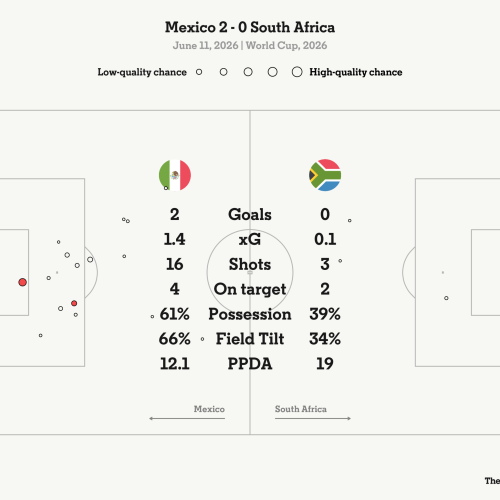Click the PPDA stat label
500x500 pixels.
(x=250, y=364)
